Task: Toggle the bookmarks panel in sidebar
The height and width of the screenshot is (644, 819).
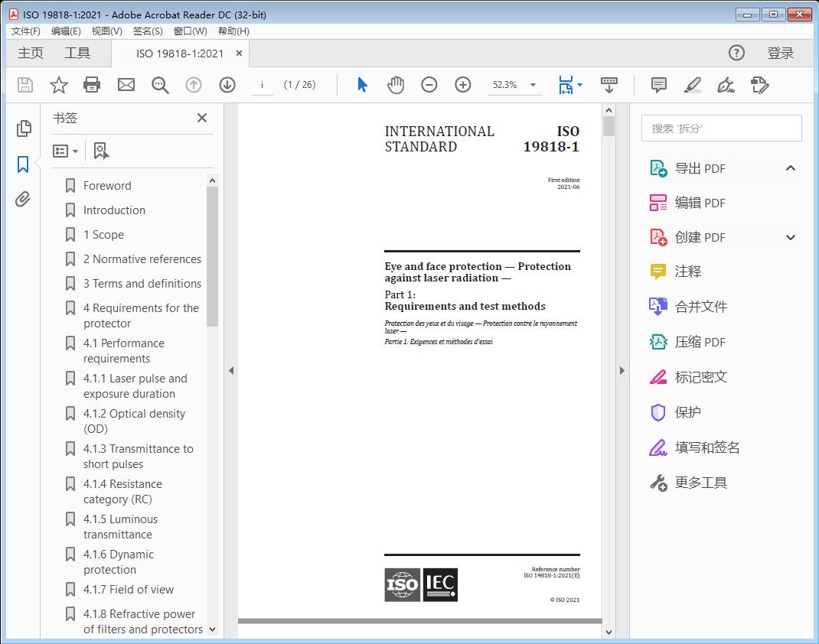Action: 24,164
